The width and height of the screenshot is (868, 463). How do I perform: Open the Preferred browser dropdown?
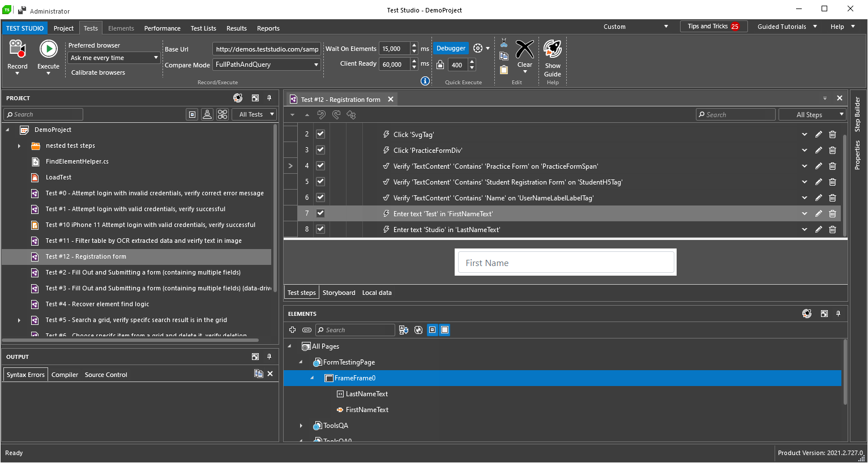[114, 58]
